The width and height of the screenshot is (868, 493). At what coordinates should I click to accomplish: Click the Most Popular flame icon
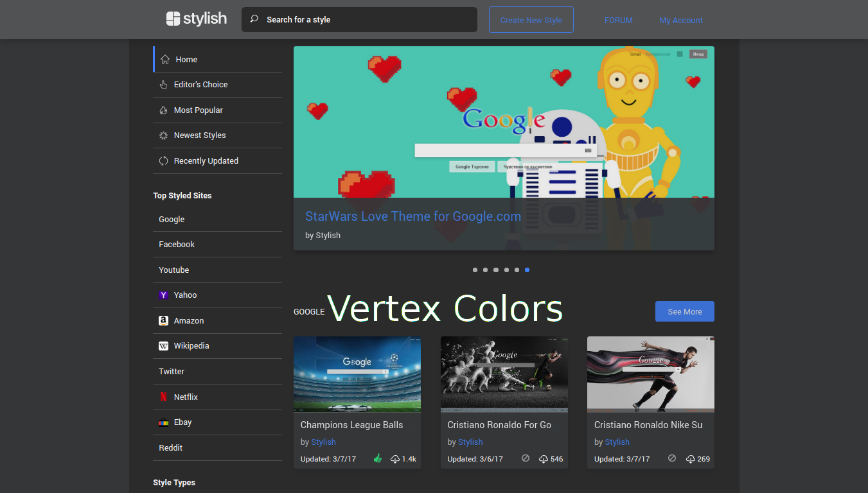pos(163,110)
